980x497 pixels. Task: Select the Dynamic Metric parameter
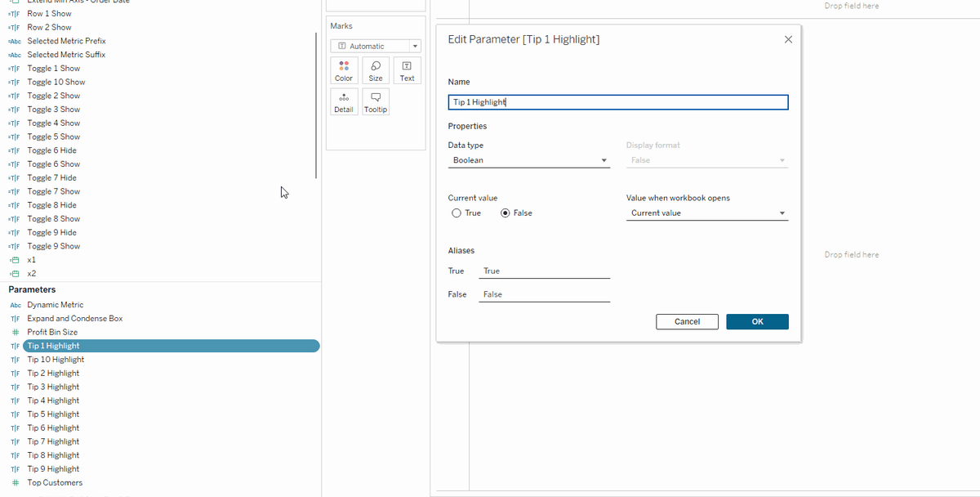(x=56, y=305)
